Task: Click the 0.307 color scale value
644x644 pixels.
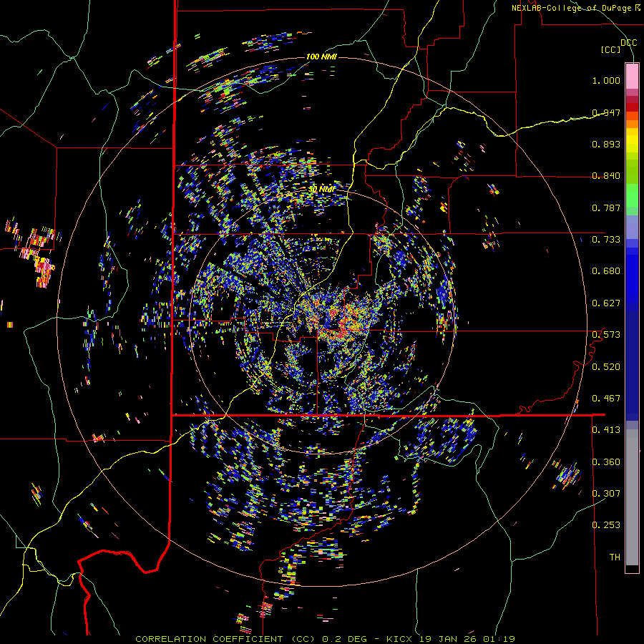Action: click(606, 493)
